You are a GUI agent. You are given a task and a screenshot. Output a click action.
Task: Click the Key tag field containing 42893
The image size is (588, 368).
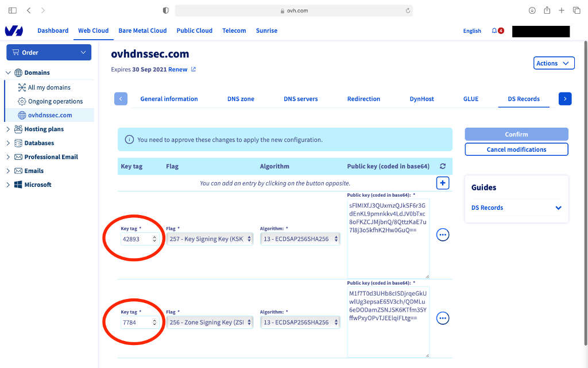pos(139,239)
